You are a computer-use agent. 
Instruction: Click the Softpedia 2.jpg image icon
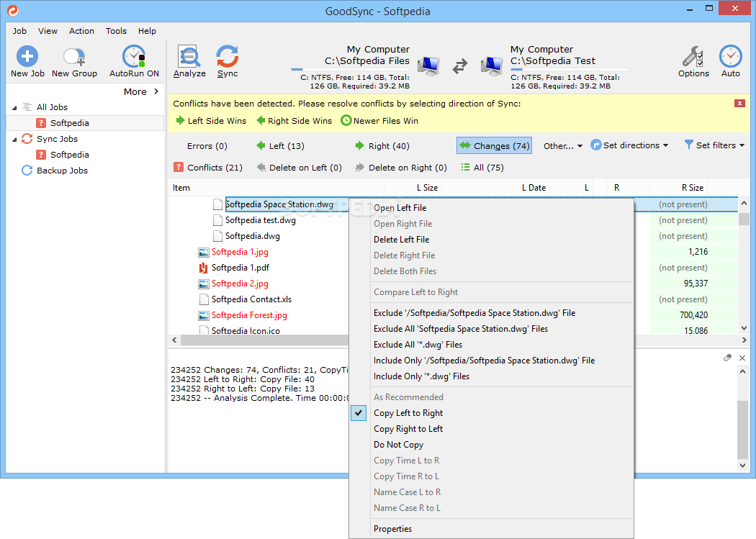204,284
